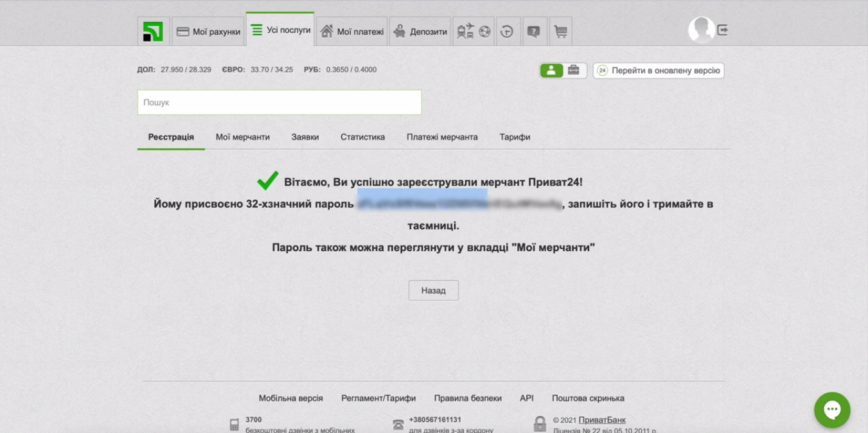The width and height of the screenshot is (868, 433).
Task: Open Усі послуги tab
Action: click(280, 30)
